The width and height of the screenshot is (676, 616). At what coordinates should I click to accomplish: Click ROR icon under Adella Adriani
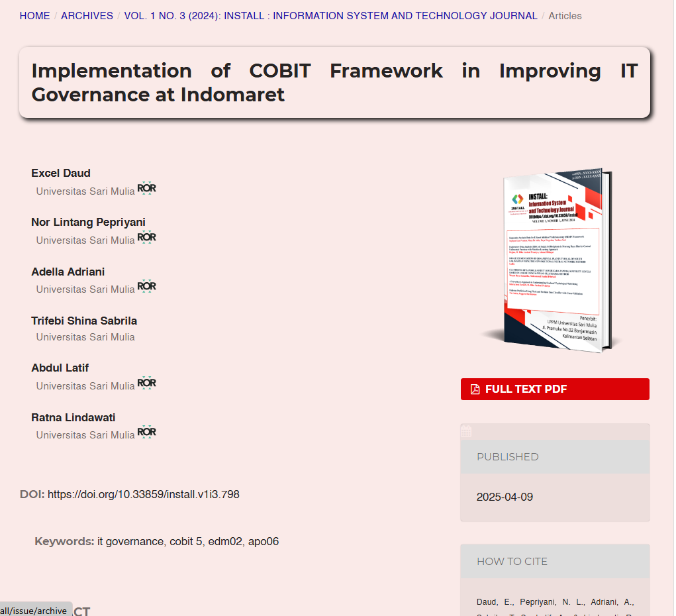(146, 287)
